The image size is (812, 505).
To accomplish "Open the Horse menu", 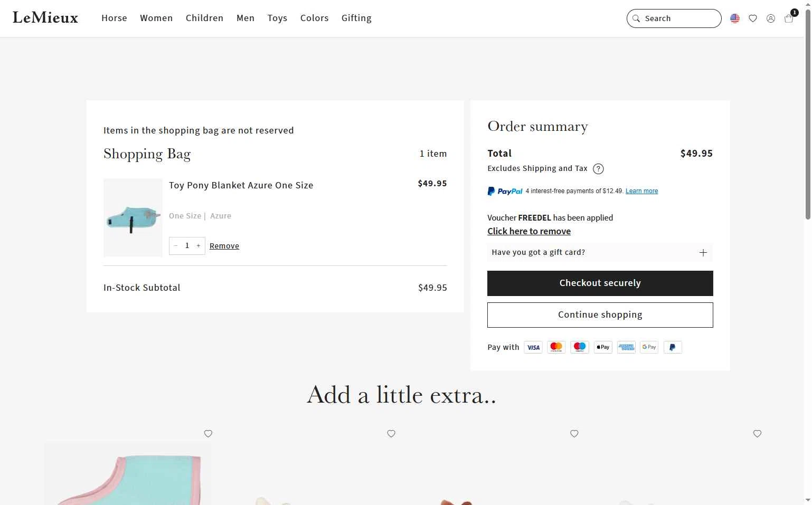I will click(114, 18).
